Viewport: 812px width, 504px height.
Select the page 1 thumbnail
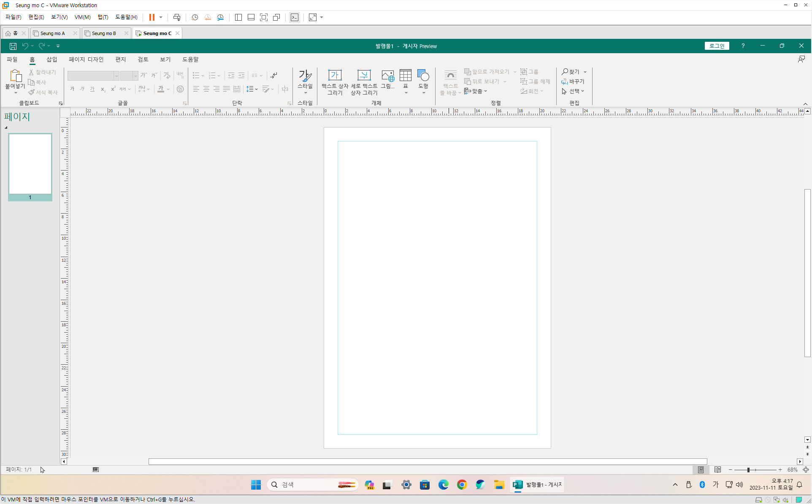click(x=30, y=164)
